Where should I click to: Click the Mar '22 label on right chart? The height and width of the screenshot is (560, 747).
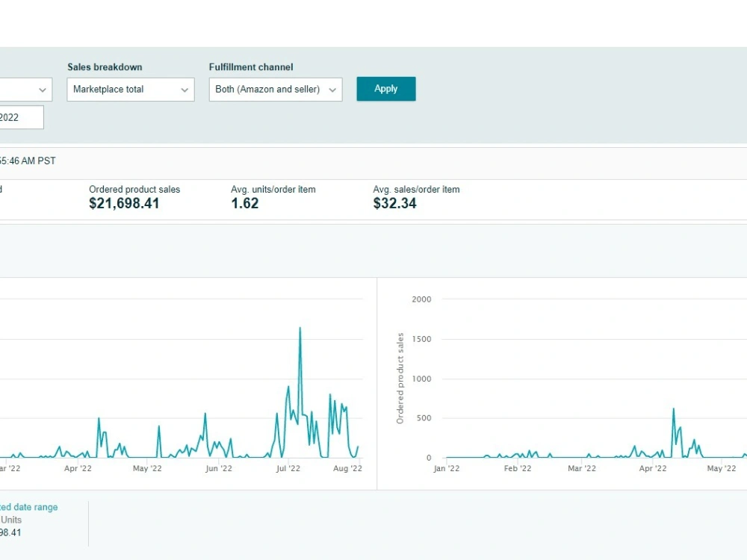click(582, 468)
